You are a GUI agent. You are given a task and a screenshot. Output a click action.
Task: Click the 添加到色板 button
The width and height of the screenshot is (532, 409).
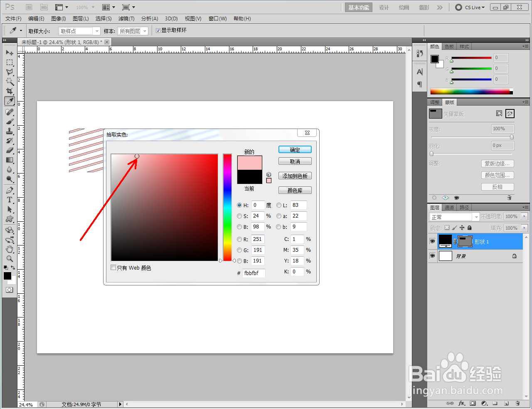295,176
